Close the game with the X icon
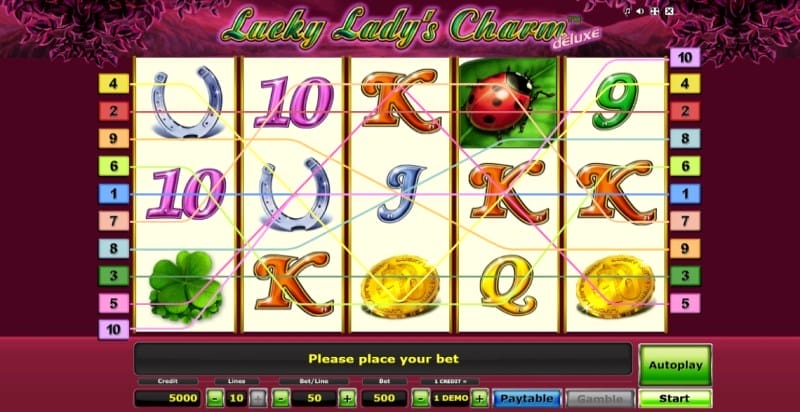The width and height of the screenshot is (800, 412). tap(669, 11)
